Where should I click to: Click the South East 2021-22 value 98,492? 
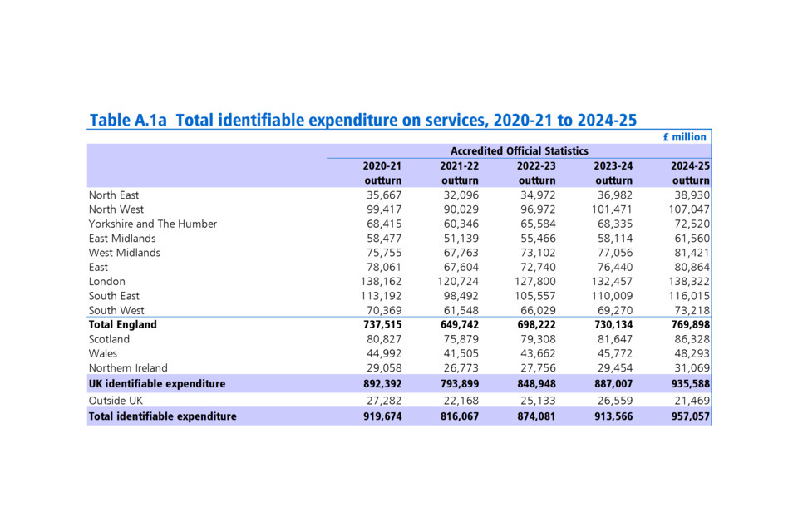(x=460, y=296)
